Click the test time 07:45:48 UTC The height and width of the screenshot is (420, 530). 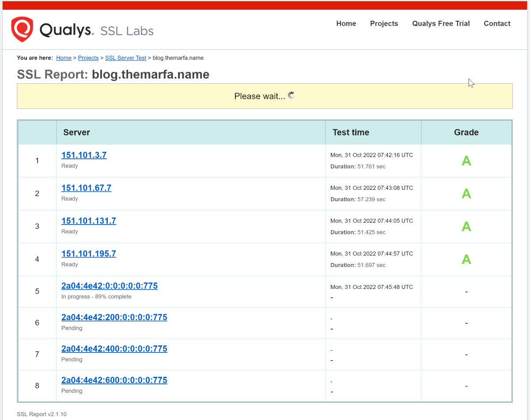pyautogui.click(x=372, y=287)
